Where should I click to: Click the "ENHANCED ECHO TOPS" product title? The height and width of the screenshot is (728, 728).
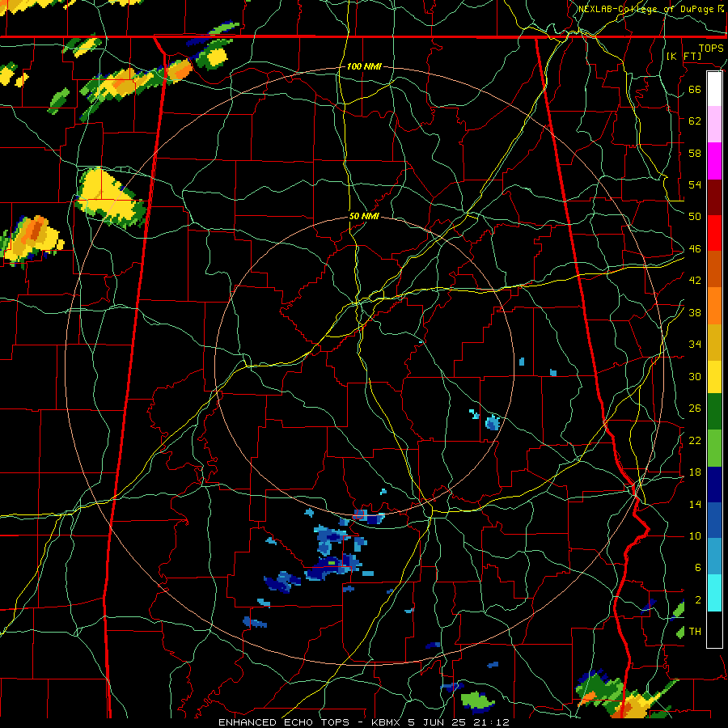click(x=284, y=722)
